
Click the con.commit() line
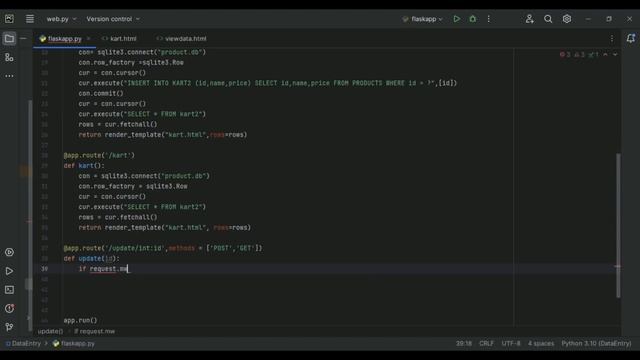click(x=101, y=93)
